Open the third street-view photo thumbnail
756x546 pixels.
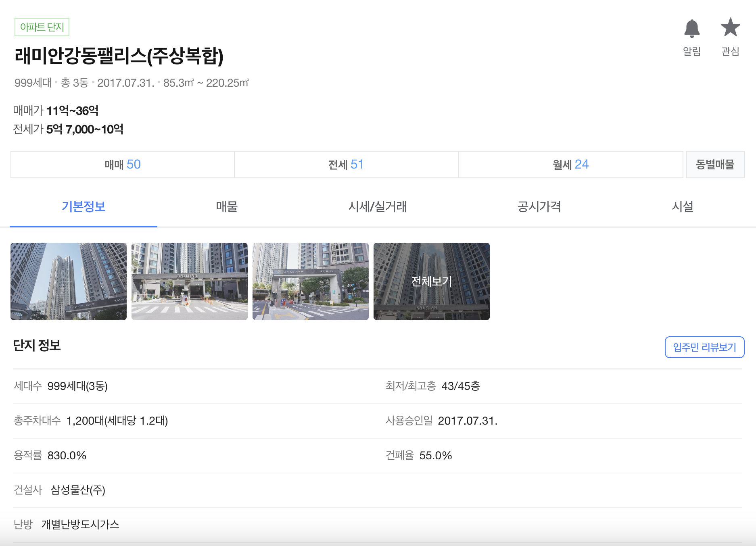pyautogui.click(x=311, y=281)
